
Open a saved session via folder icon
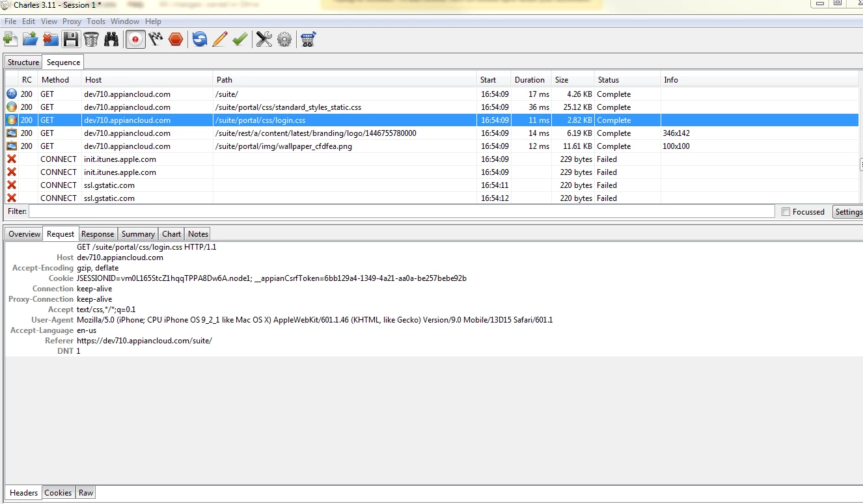(x=30, y=39)
